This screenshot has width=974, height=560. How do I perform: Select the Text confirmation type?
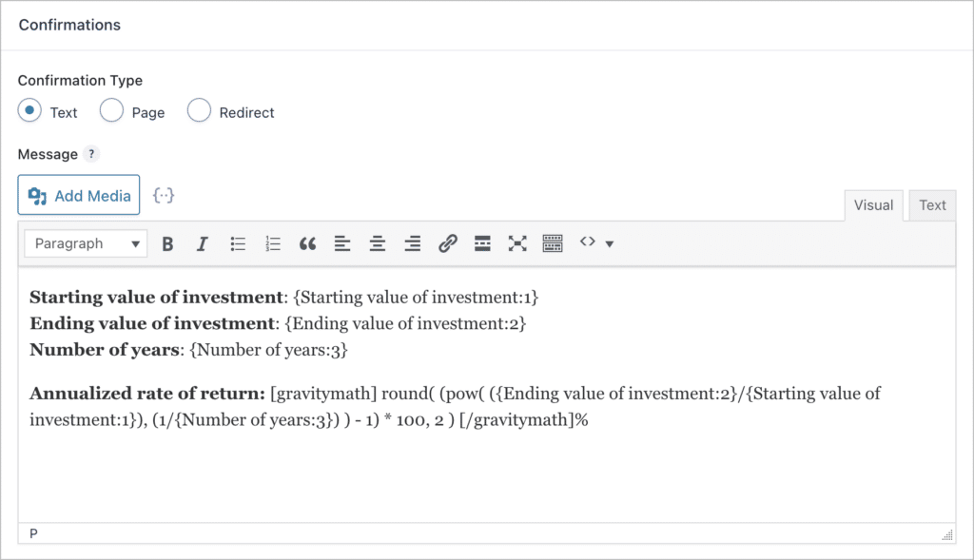point(30,111)
